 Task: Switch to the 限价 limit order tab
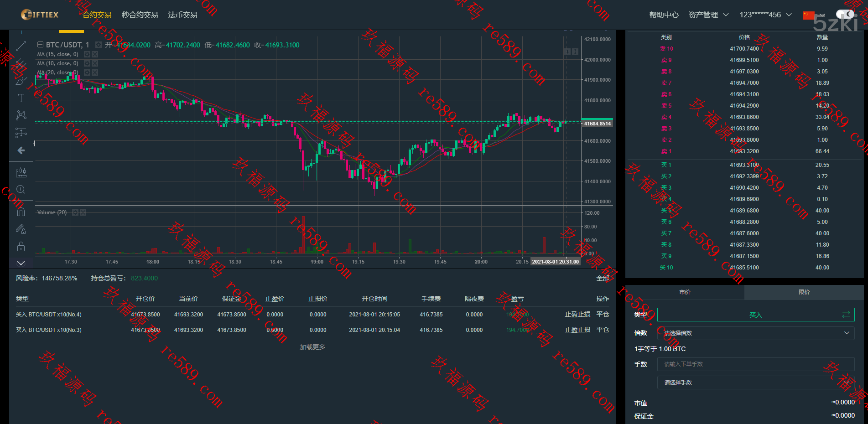click(804, 292)
